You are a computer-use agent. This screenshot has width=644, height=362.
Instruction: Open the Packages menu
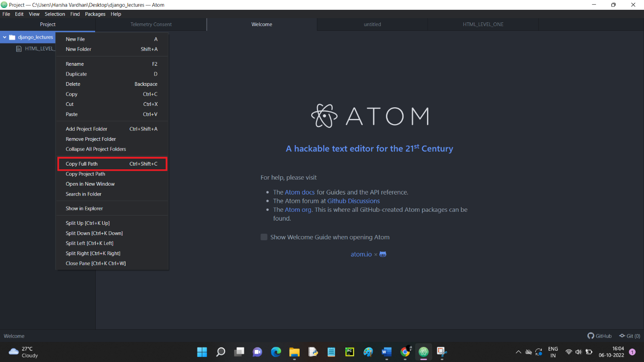point(95,14)
